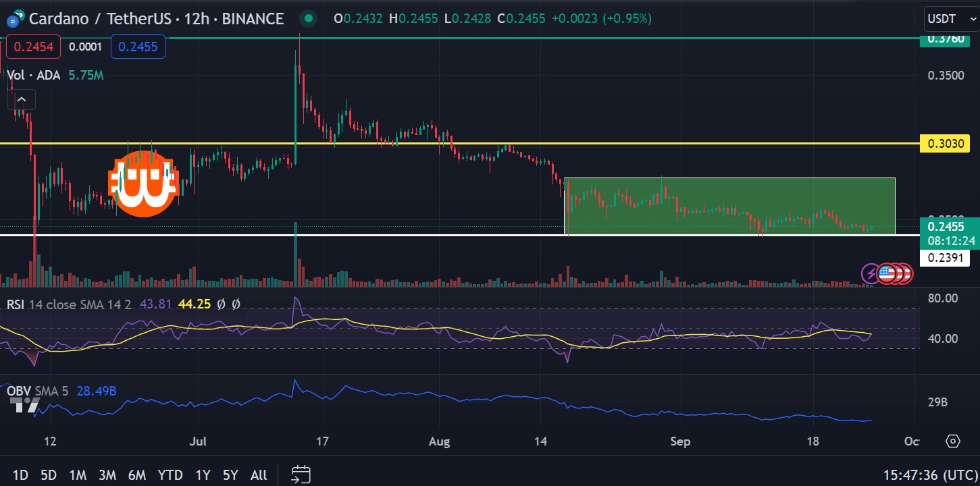Click the red sell price 0.2454 button
Viewport: 980px width, 486px height.
(33, 47)
